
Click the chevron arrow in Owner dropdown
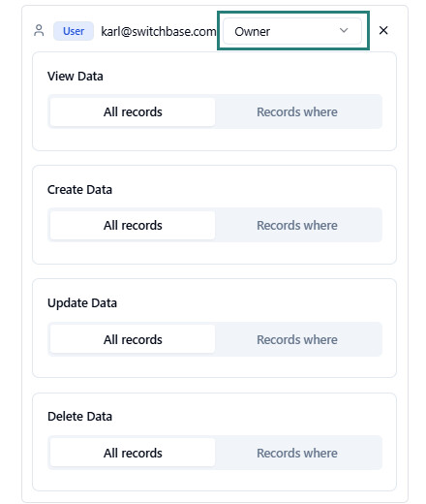tap(344, 30)
